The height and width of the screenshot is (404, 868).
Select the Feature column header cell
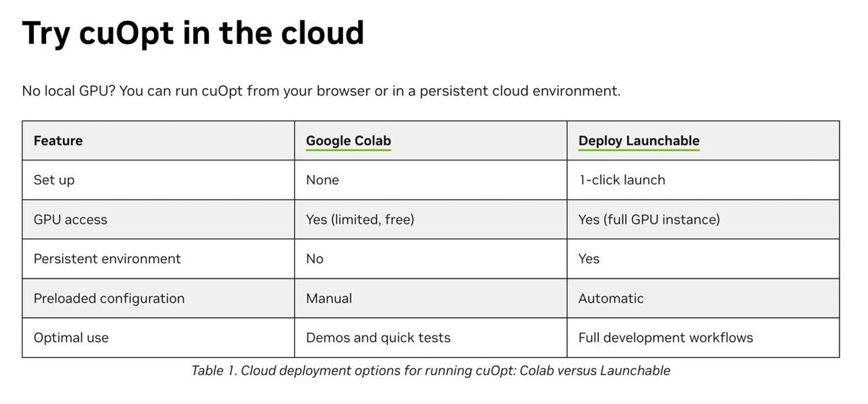[58, 140]
